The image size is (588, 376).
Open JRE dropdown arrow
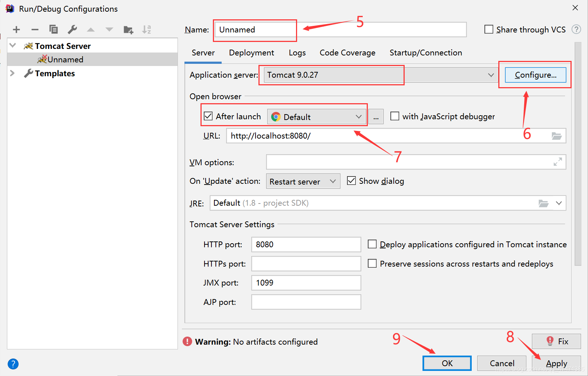[x=559, y=203]
